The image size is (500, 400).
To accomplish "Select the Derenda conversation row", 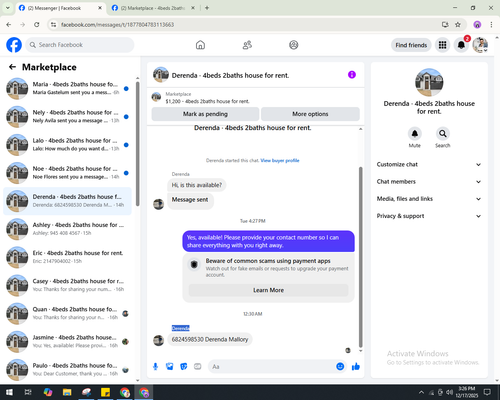I will 67,201.
